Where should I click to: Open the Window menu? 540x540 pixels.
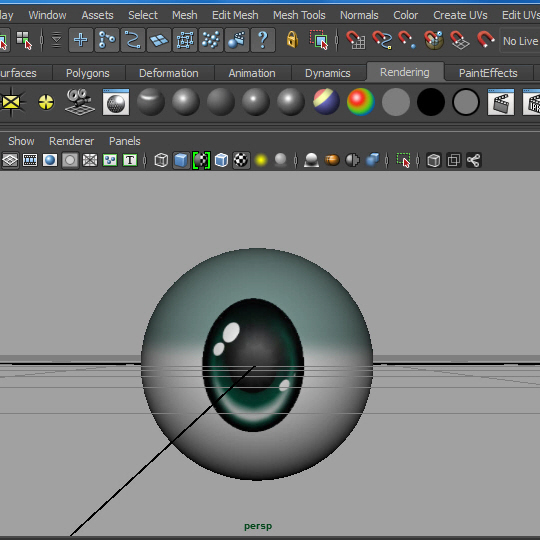47,15
